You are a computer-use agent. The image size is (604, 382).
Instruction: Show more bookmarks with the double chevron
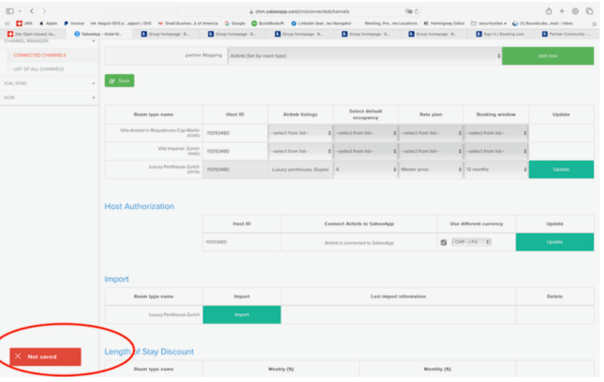tap(594, 23)
